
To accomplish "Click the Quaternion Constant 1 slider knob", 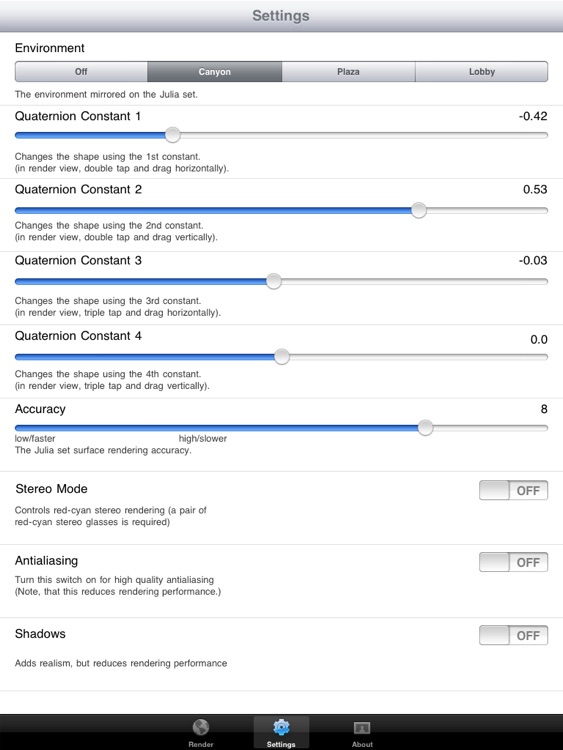I will (173, 135).
